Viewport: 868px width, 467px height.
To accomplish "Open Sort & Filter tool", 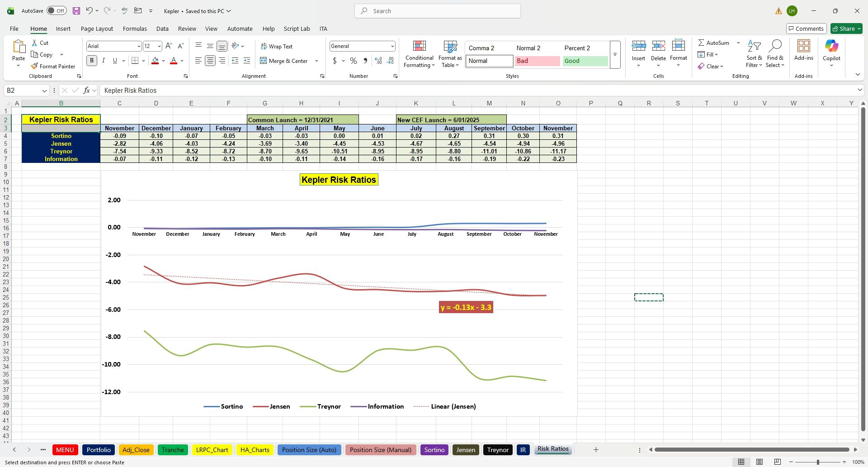I will 754,54.
